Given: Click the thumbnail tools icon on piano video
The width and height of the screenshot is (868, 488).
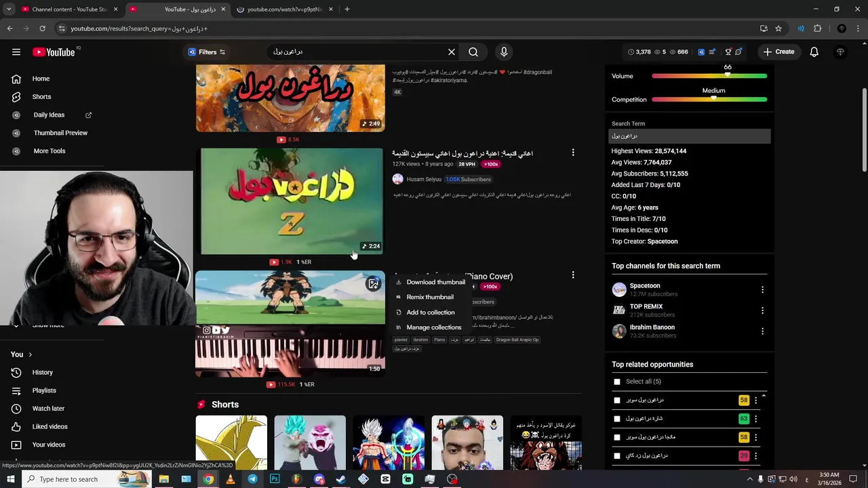Looking at the screenshot, I should [x=373, y=283].
